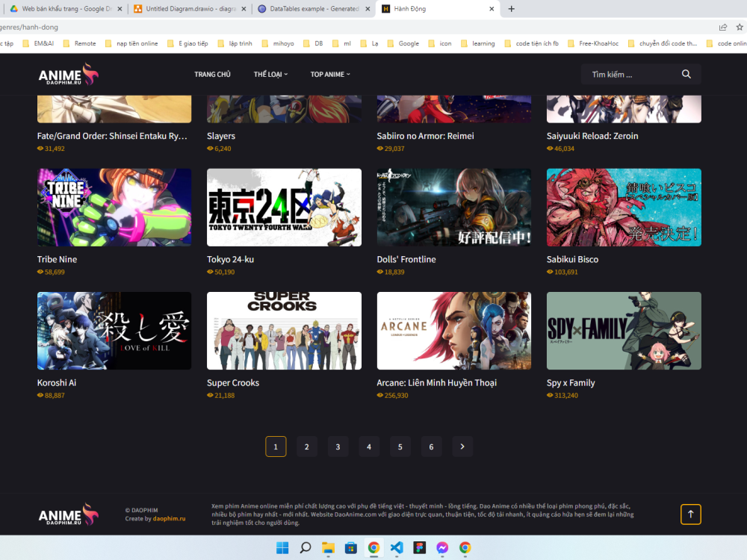The width and height of the screenshot is (747, 560).
Task: Go to pagination page 2
Action: tap(307, 447)
